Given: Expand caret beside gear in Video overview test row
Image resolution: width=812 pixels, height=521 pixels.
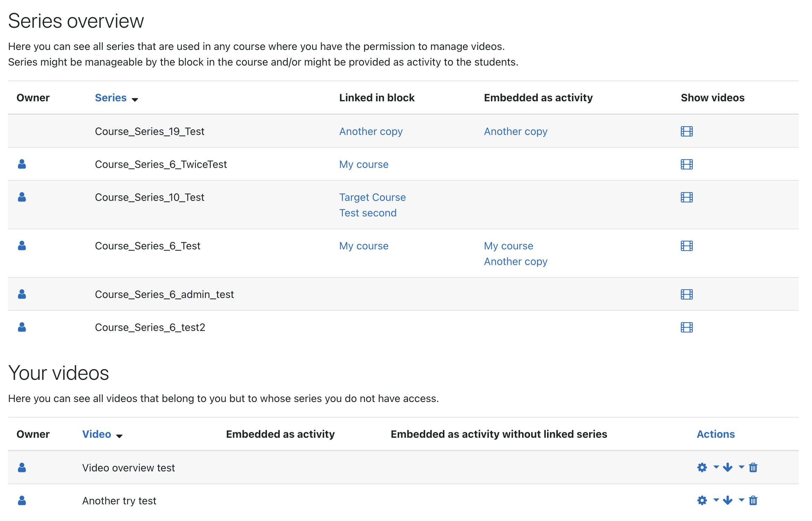Looking at the screenshot, I should click(716, 467).
